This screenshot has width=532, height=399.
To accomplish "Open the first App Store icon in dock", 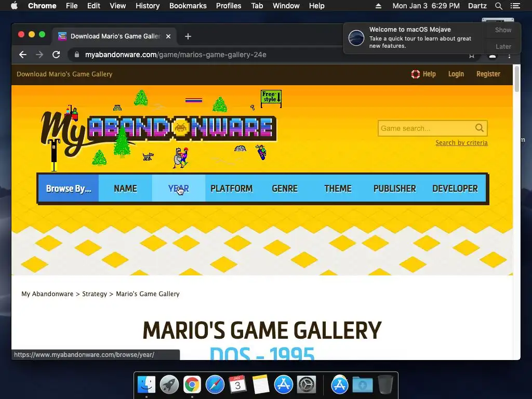I will point(284,385).
